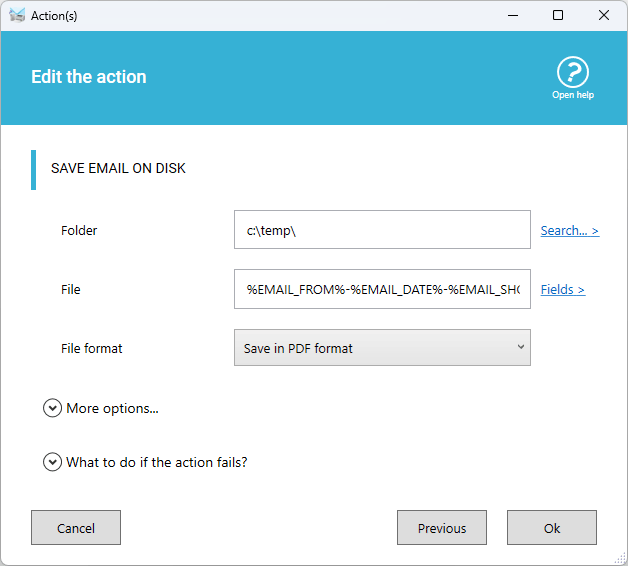The width and height of the screenshot is (628, 566).
Task: Click in the File name template field
Action: point(382,289)
